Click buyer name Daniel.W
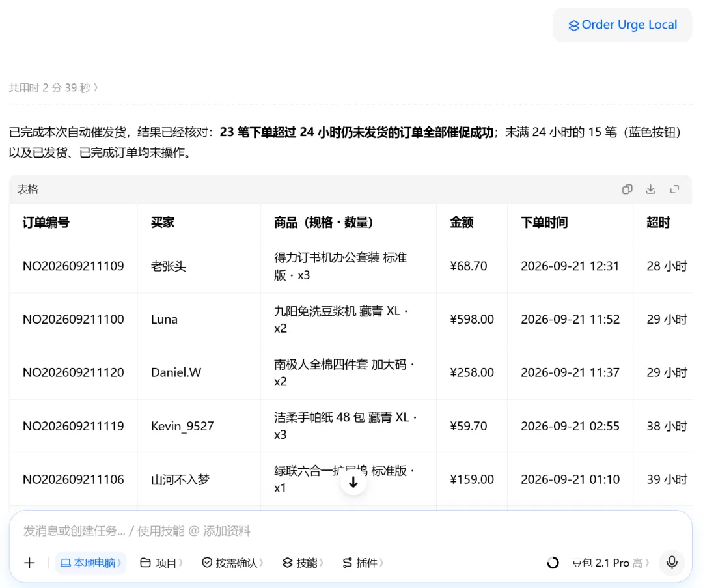Viewport: 703px width, 588px height. click(x=176, y=372)
